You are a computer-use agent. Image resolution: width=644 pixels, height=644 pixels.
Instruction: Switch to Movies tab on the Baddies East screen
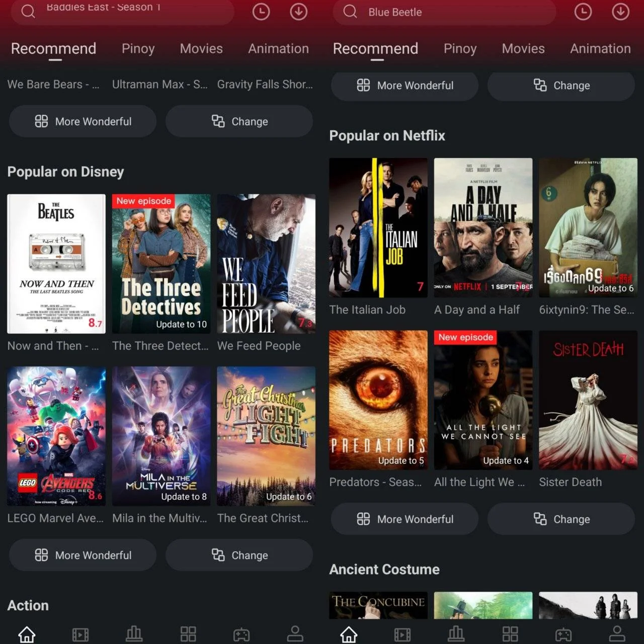click(201, 49)
